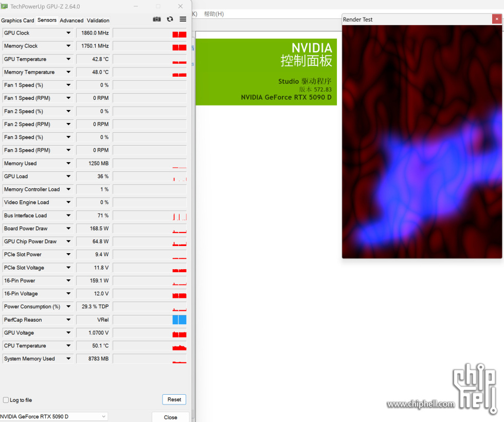Open the PCIe Slot Voltage dropdown
Viewport: 504px width, 422px height.
pyautogui.click(x=68, y=268)
